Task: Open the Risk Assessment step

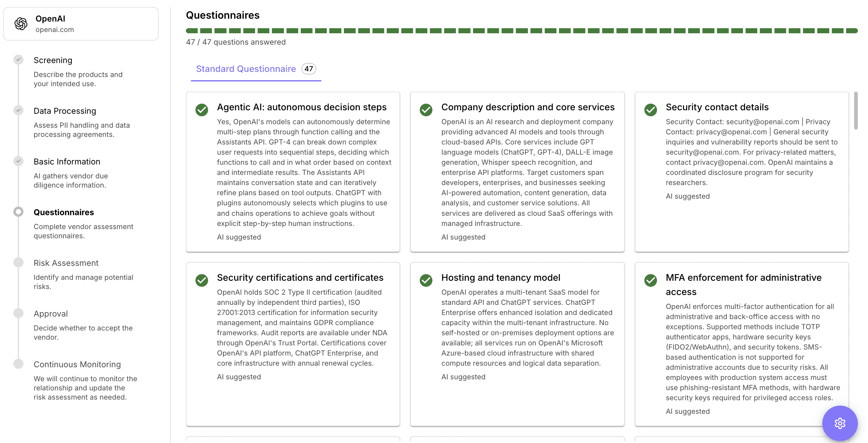Action: 66,263
